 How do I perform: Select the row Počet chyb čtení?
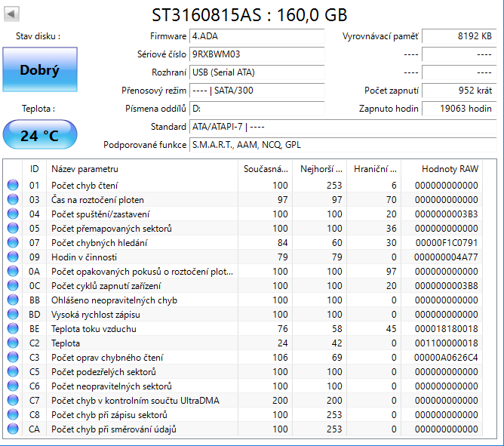pos(243,185)
